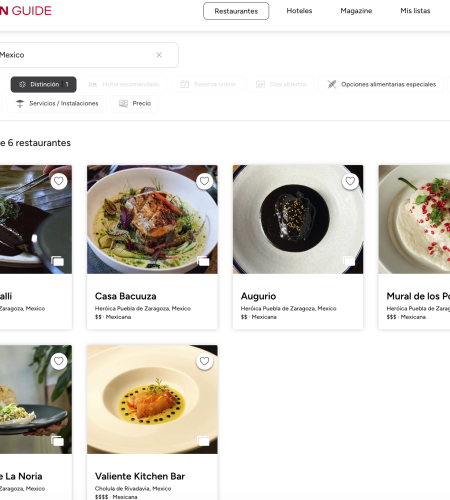Expand the Precio filter
This screenshot has width=450, height=500.
135,104
